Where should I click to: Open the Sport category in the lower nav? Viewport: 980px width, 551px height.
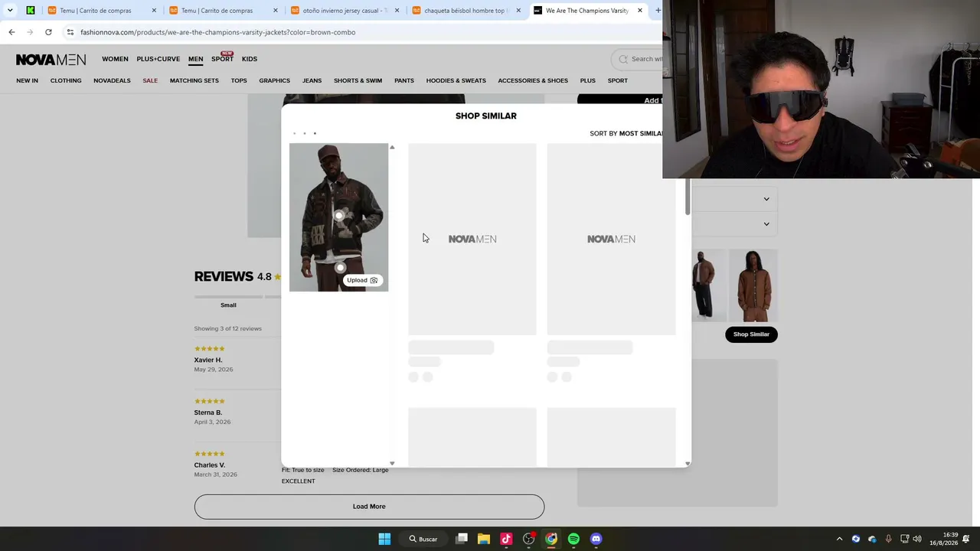coord(618,80)
